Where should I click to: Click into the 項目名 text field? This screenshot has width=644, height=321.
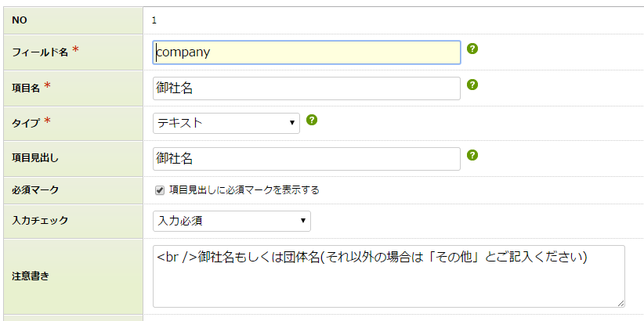tap(306, 88)
